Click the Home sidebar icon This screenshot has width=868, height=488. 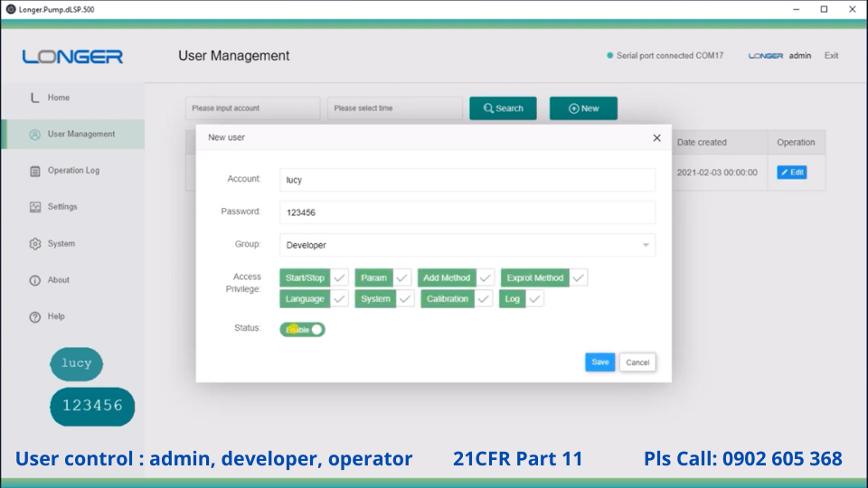(35, 98)
